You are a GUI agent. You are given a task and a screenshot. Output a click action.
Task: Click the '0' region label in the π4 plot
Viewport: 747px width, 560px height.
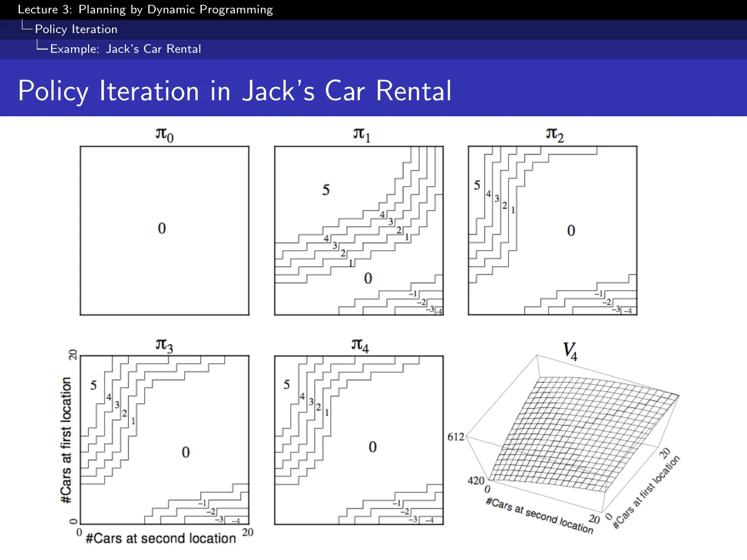point(372,447)
